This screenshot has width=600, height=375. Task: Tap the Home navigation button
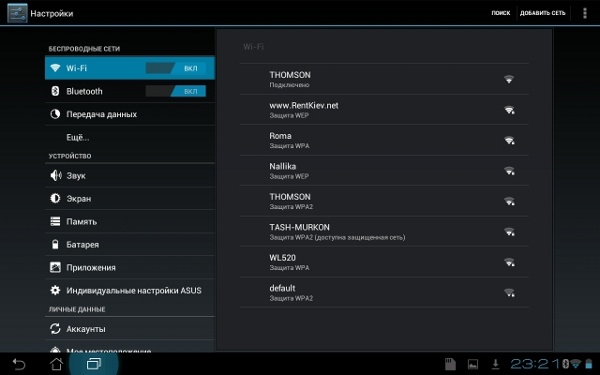(57, 364)
